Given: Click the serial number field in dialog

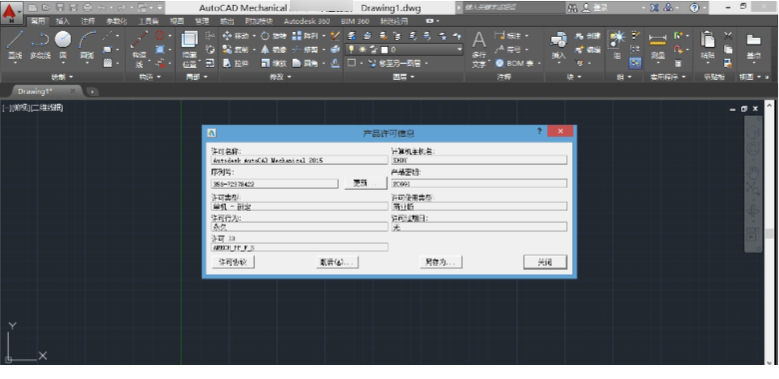Looking at the screenshot, I should click(275, 183).
